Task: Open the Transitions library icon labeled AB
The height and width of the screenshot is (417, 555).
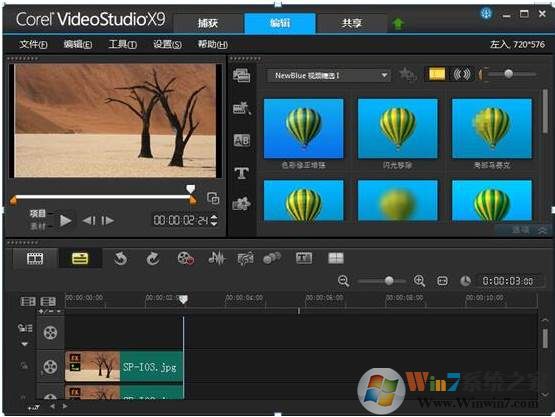Action: coord(242,141)
